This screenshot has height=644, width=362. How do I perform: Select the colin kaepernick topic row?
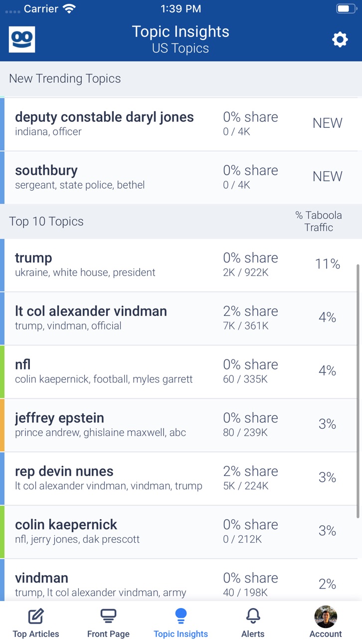181,532
